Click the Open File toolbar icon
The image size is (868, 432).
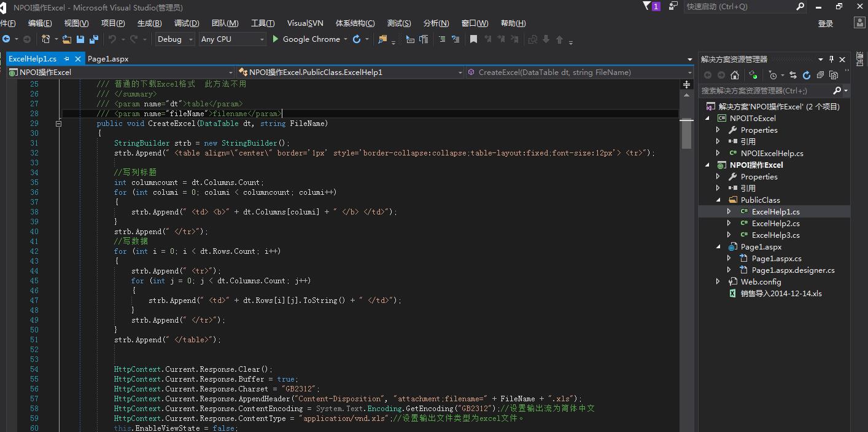[x=66, y=39]
